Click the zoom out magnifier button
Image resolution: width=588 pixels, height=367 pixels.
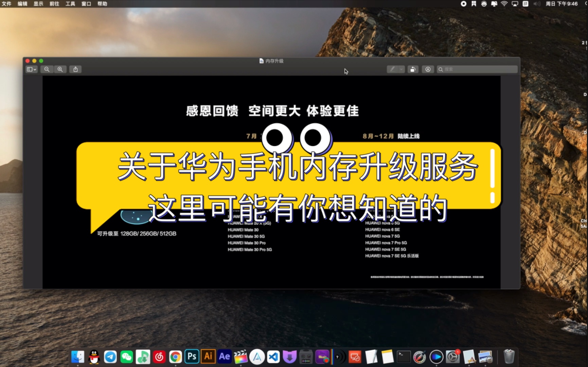(x=47, y=69)
